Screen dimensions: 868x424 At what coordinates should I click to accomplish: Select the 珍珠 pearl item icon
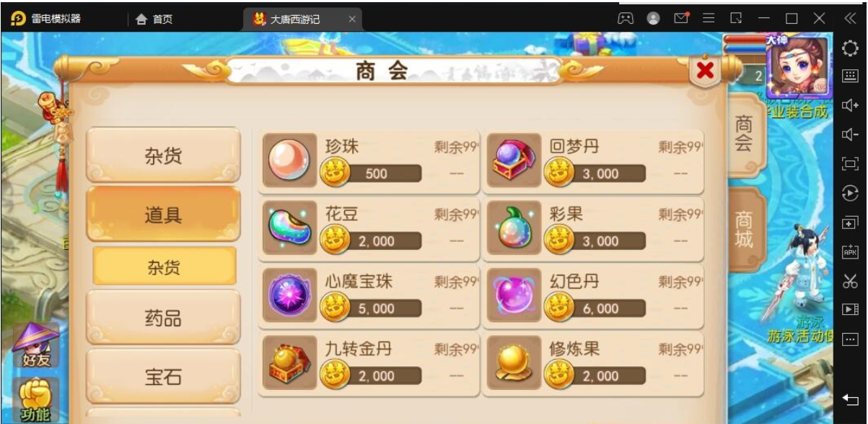289,160
